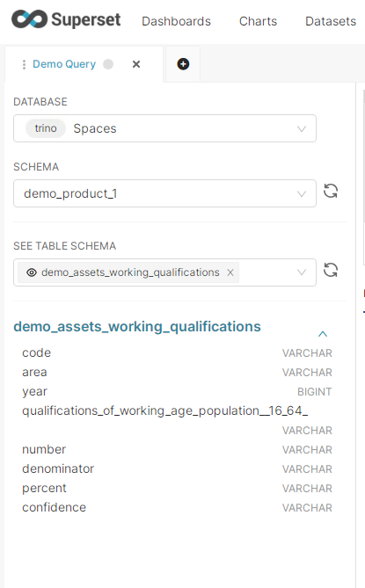Open the Dashboards menu

(x=176, y=21)
